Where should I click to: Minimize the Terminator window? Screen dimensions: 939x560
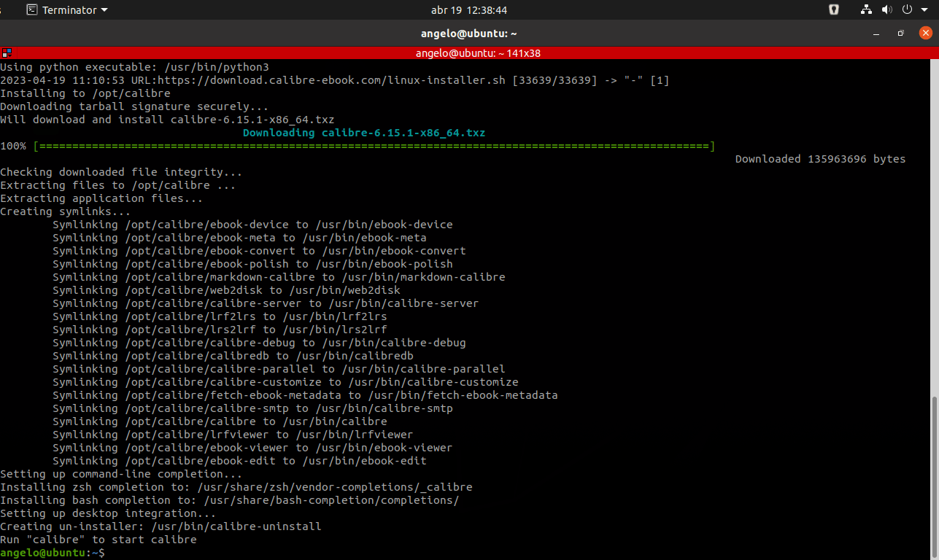(876, 34)
